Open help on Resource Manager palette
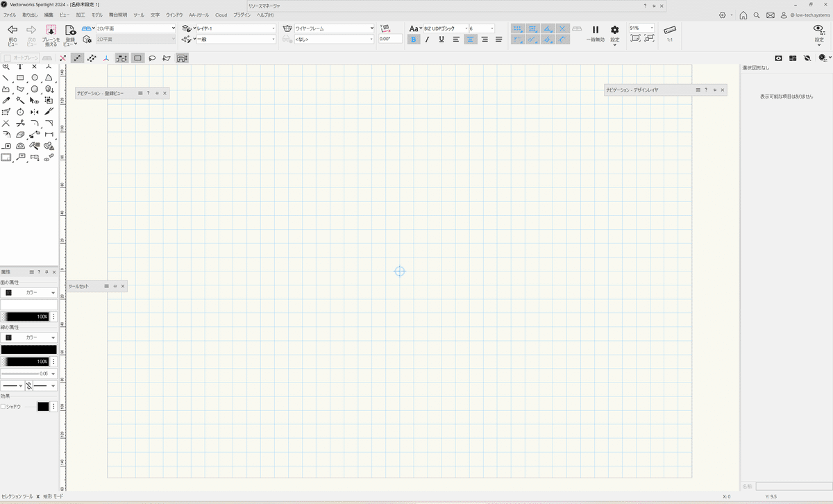The width and height of the screenshot is (833, 504). (645, 6)
